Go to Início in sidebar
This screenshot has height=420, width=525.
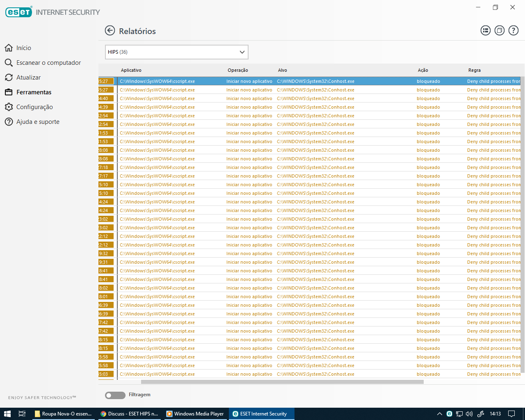(23, 48)
